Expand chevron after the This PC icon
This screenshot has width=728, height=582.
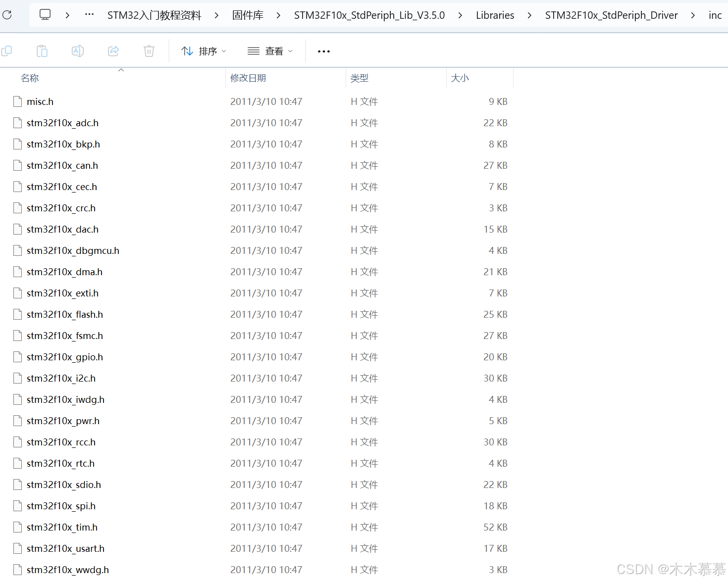coord(67,15)
